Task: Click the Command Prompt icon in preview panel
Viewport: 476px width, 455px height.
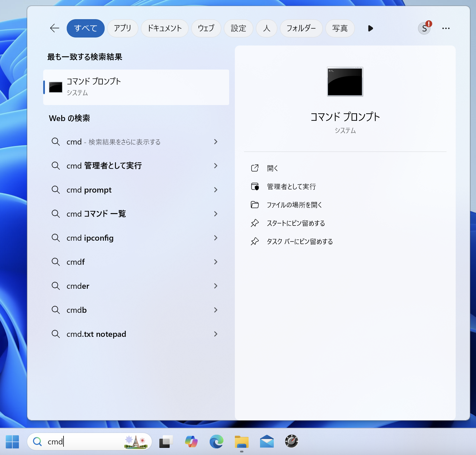Action: point(345,82)
